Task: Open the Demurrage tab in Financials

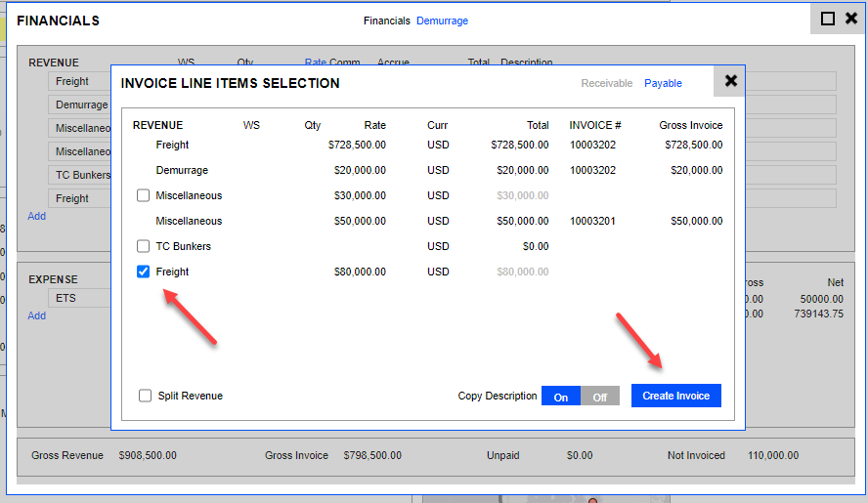Action: 442,21
